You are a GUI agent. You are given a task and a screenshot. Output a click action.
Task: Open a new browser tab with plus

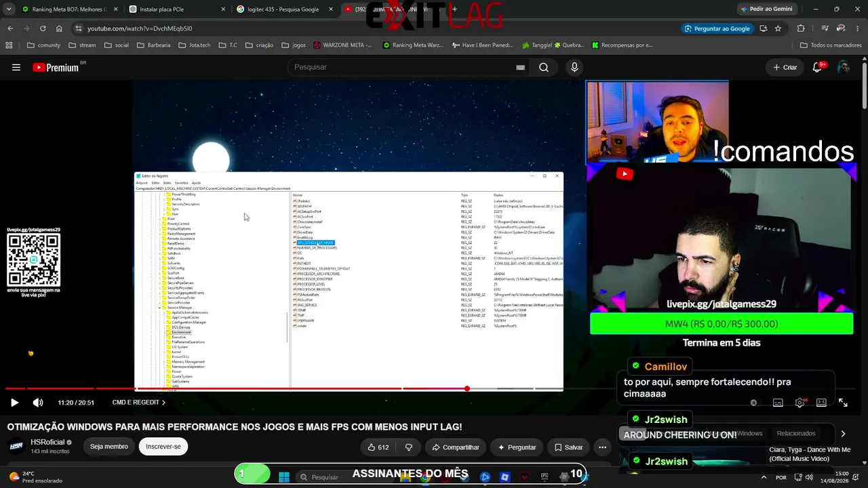[454, 9]
